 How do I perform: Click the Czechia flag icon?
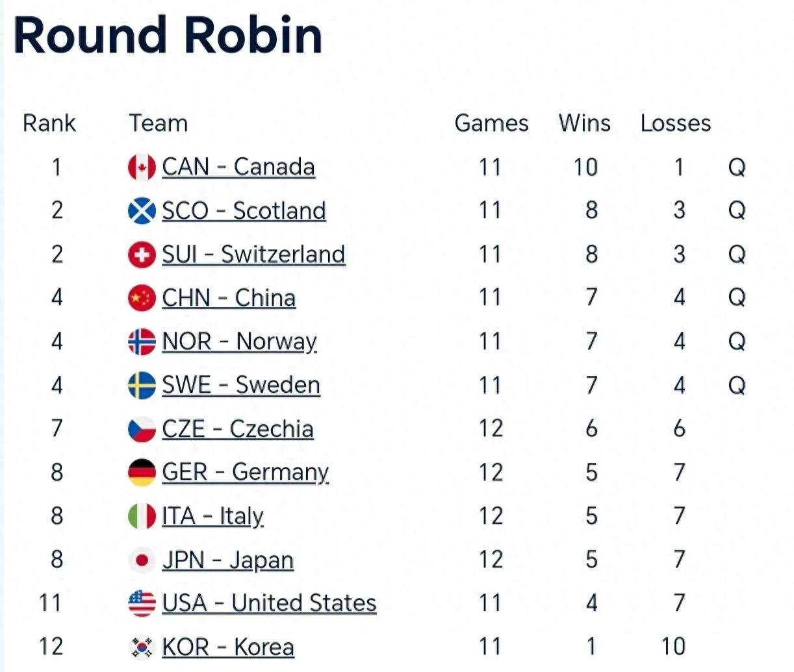click(142, 429)
